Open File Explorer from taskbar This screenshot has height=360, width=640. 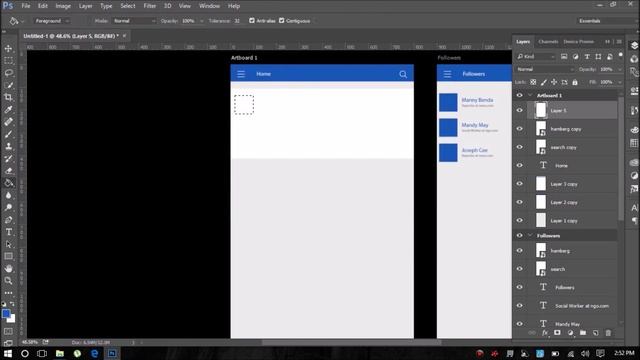tap(60, 353)
